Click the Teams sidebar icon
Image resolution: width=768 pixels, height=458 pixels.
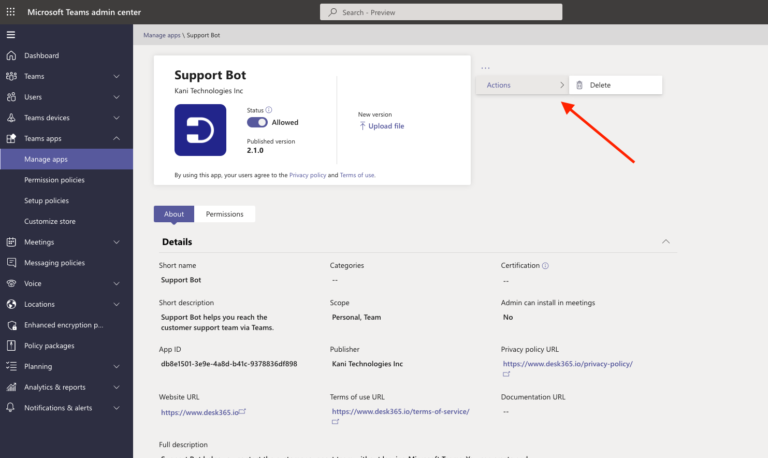11,76
